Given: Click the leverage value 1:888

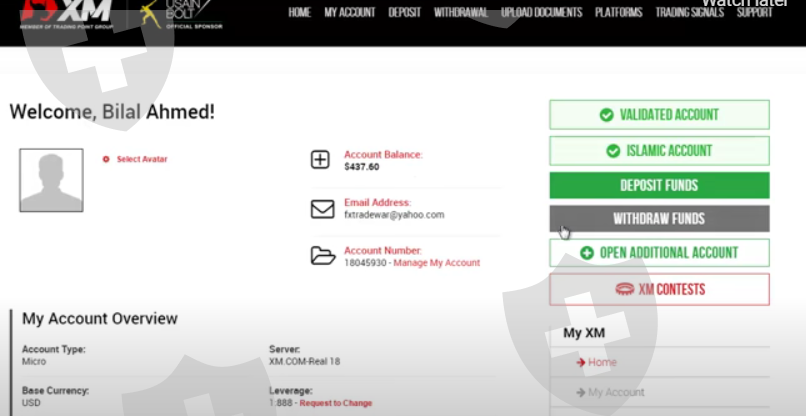Looking at the screenshot, I should (x=281, y=403).
